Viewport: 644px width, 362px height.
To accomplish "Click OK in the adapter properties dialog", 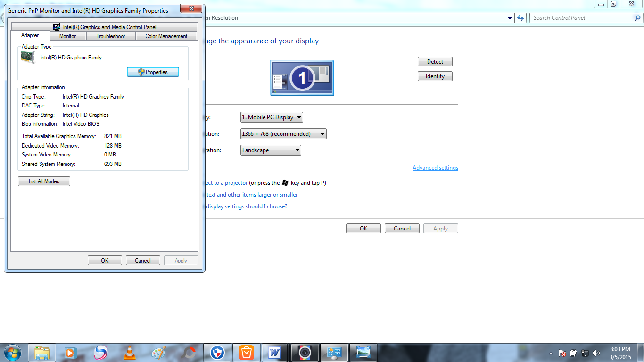I will (105, 261).
